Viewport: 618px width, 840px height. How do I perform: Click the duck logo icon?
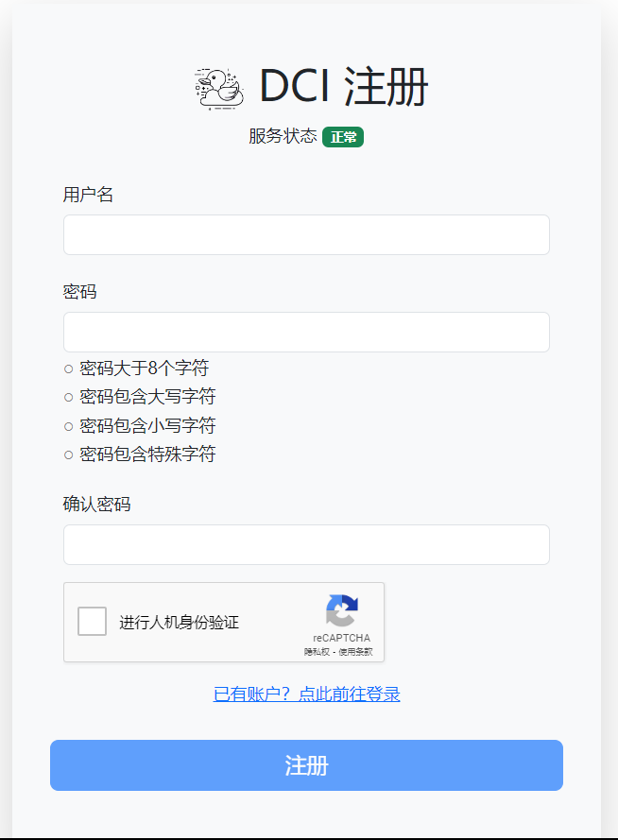pos(219,88)
